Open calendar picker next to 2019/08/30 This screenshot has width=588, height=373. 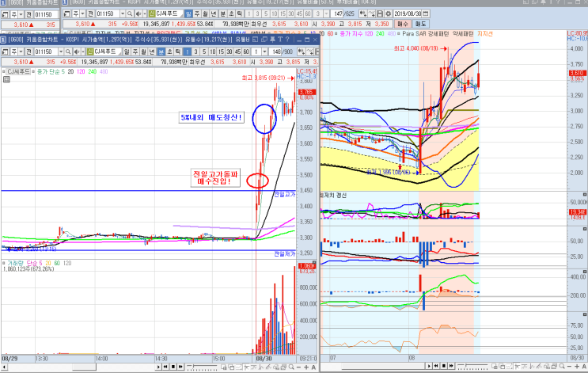425,13
